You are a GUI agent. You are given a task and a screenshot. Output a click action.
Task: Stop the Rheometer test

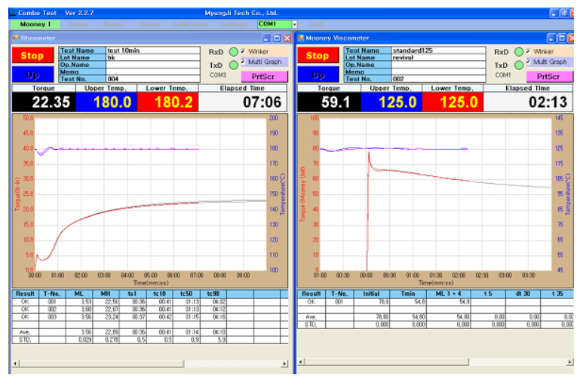[32, 55]
